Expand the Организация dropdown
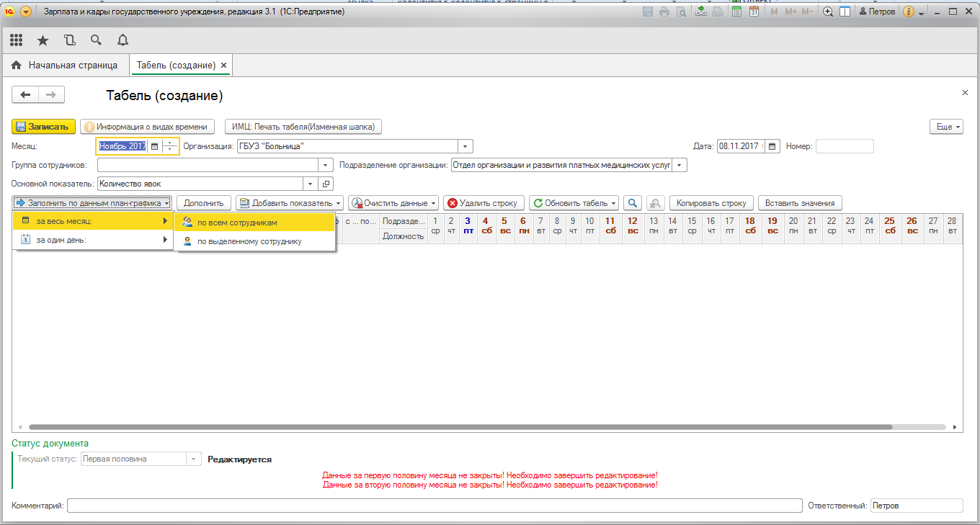This screenshot has width=980, height=525. coord(465,146)
